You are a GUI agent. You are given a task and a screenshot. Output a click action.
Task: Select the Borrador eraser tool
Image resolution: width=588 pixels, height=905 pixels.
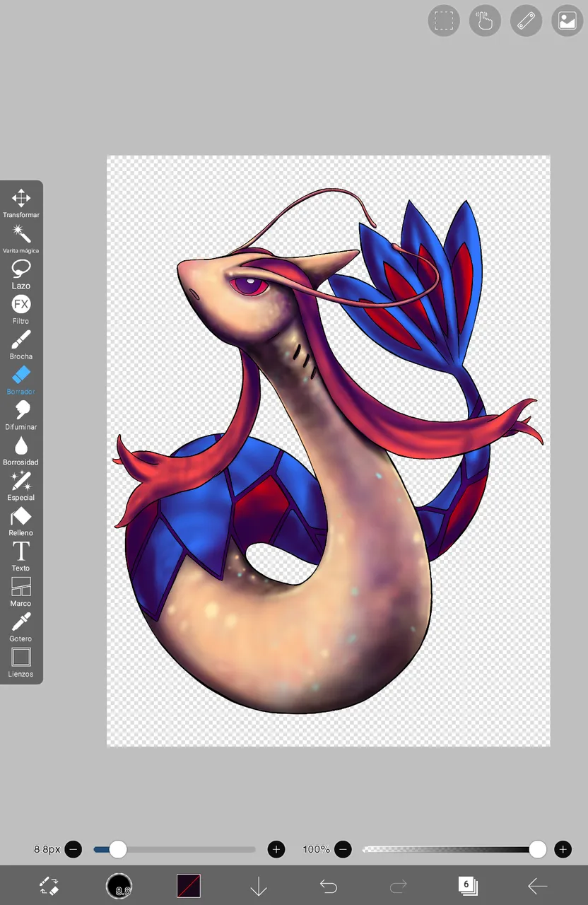tap(20, 380)
